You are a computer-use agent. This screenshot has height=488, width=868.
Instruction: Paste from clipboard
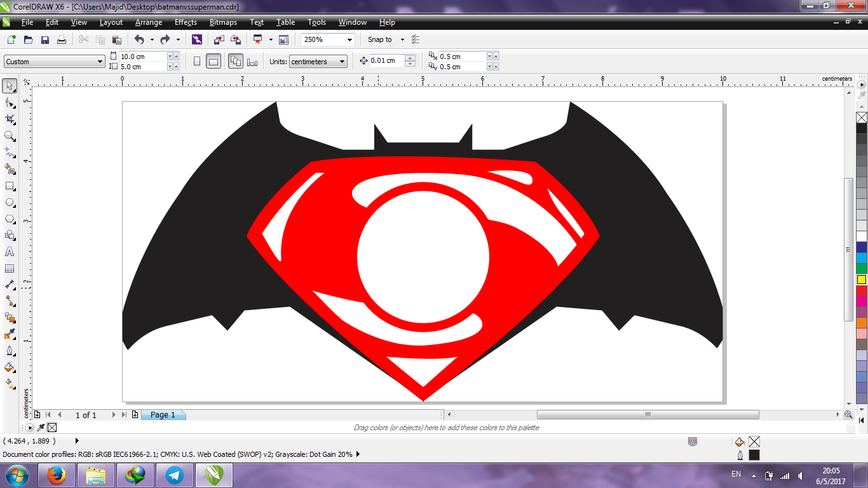coord(116,39)
